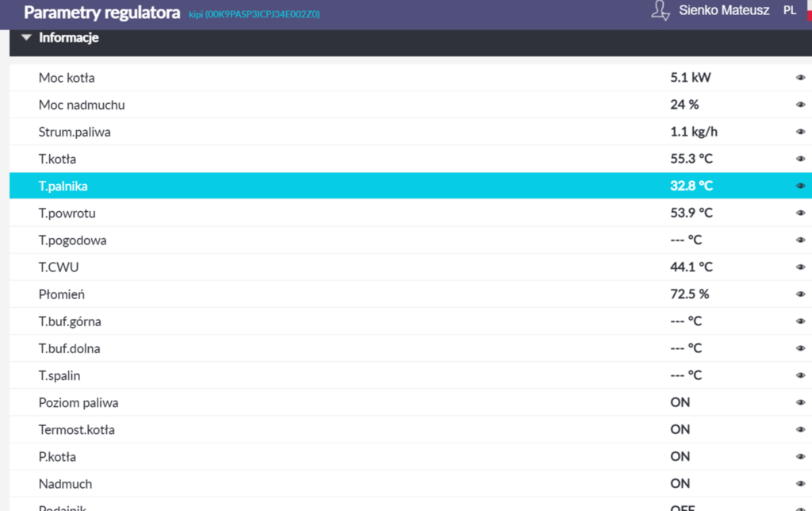The image size is (812, 511).
Task: Click the eye icon beside Płomień percentage
Action: pyautogui.click(x=800, y=294)
